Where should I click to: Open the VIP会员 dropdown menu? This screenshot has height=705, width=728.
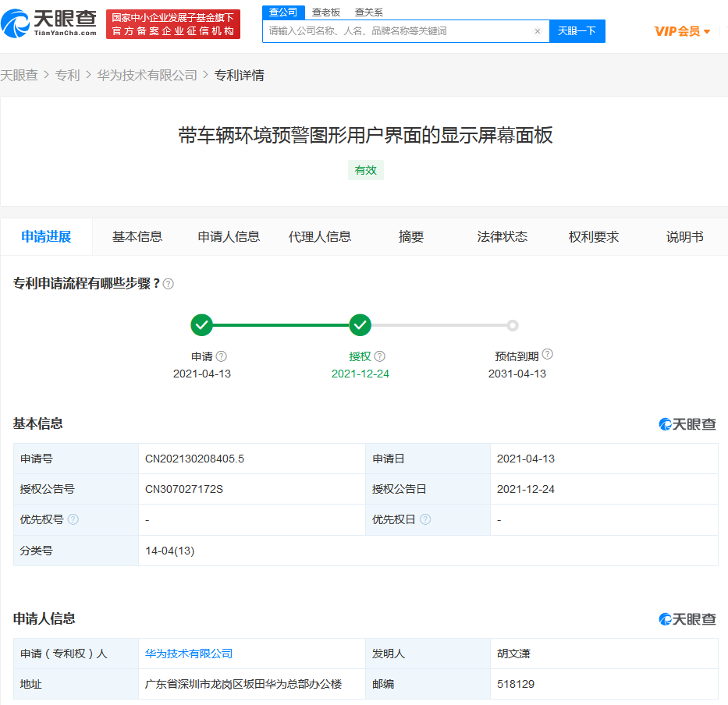coord(682,31)
